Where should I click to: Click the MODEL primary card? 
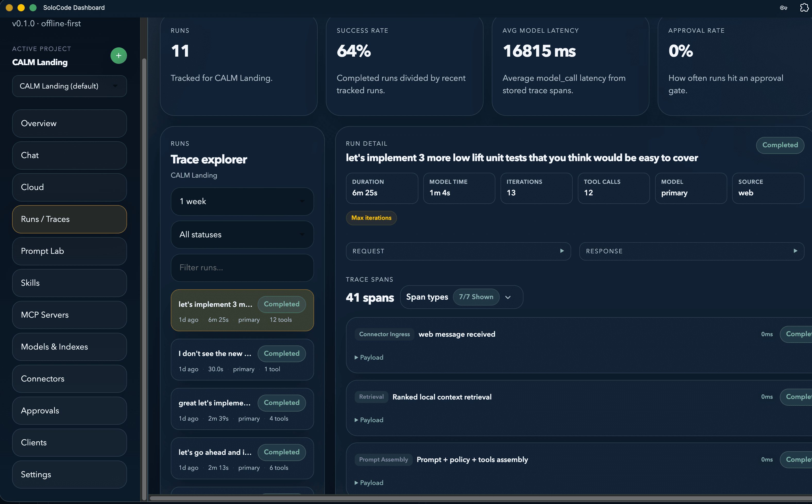point(691,188)
